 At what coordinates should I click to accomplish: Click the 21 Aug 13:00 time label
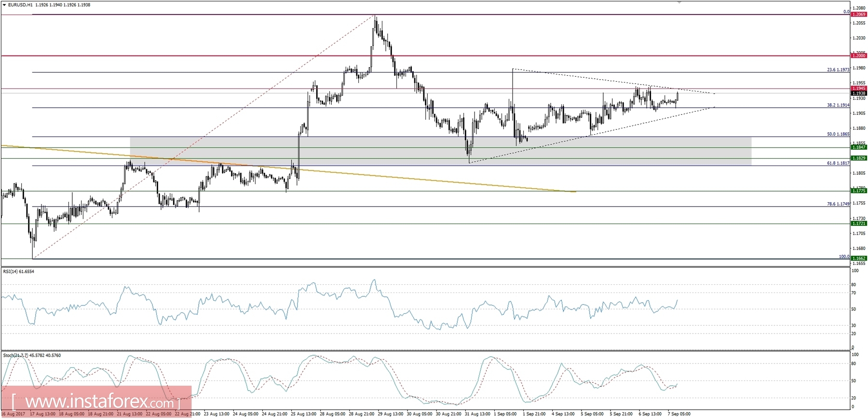point(130,414)
